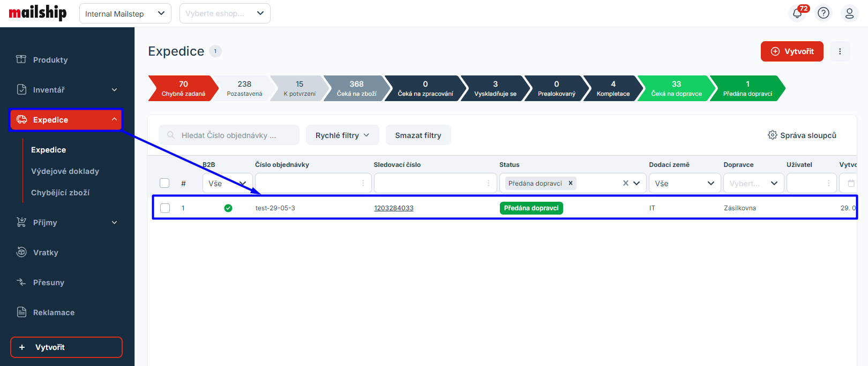Click the Hledat Číslo objednávky search field
Viewport: 868px width, 366px height.
click(x=229, y=135)
